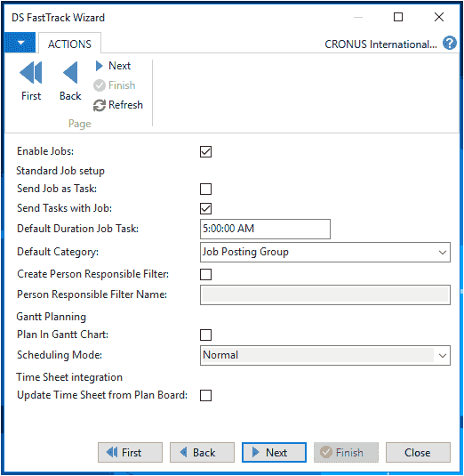Click the Time Sheet integration heading
Screen dimensions: 464x476
coord(69,377)
